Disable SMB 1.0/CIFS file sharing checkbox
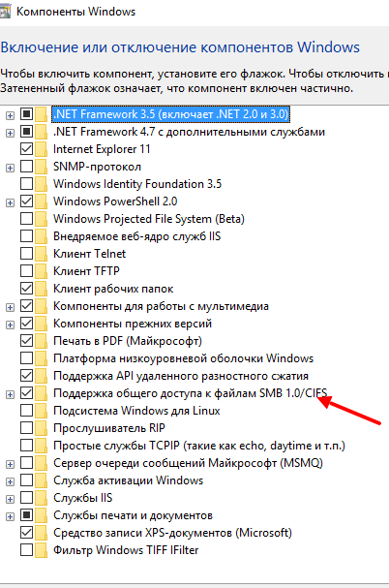This screenshot has height=588, width=389. coord(26,393)
